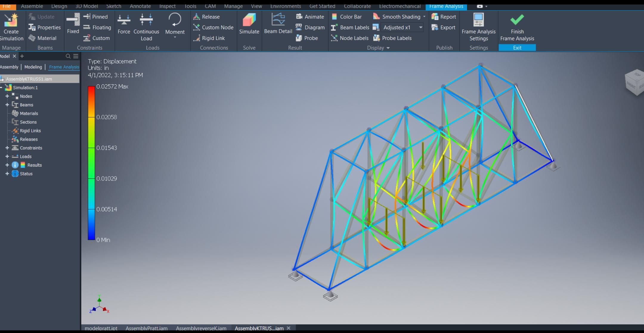The width and height of the screenshot is (644, 333).
Task: Insert a Rigid Link connection
Action: click(210, 38)
